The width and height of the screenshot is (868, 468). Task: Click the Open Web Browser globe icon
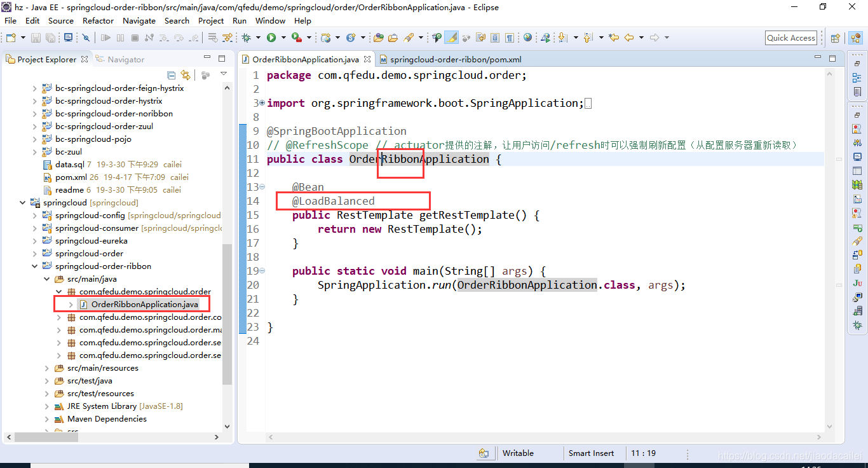pos(527,38)
